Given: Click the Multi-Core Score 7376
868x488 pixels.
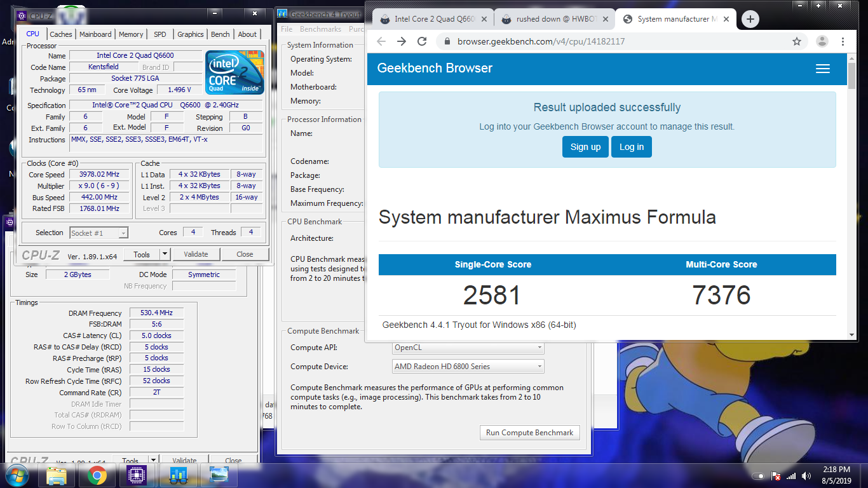Looking at the screenshot, I should pyautogui.click(x=721, y=295).
